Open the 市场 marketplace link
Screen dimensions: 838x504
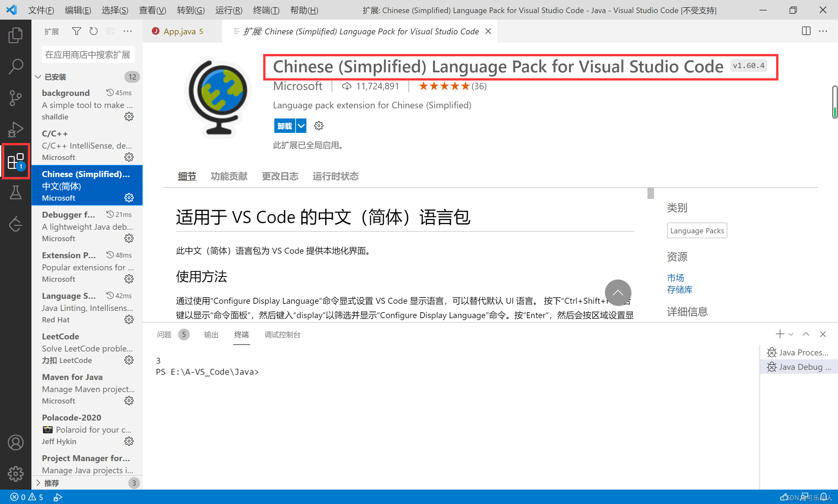tap(675, 278)
